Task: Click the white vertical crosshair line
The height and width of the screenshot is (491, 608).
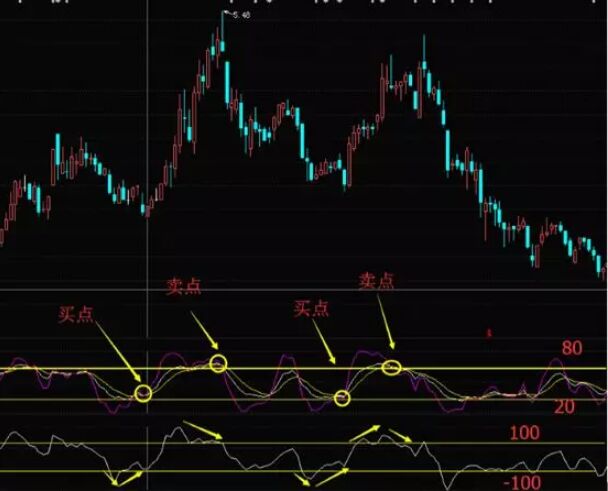Action: [x=147, y=150]
